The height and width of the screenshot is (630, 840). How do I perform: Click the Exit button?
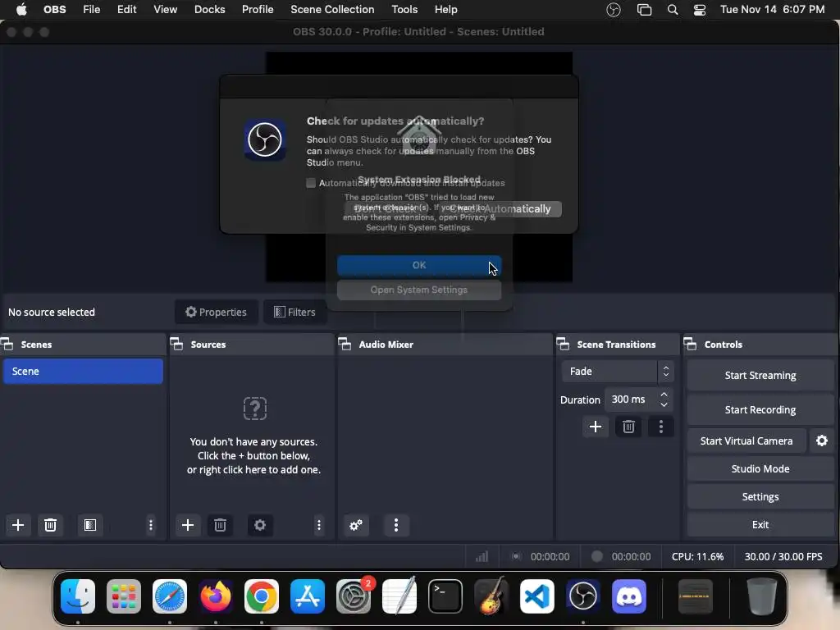(760, 524)
